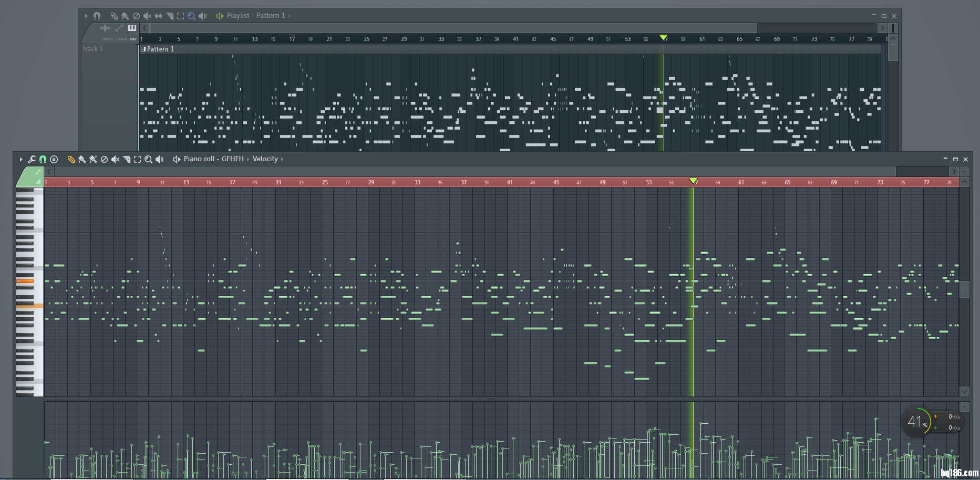Click Piano roll scroll right arrow
Screen dimensions: 980x480
coord(954,171)
